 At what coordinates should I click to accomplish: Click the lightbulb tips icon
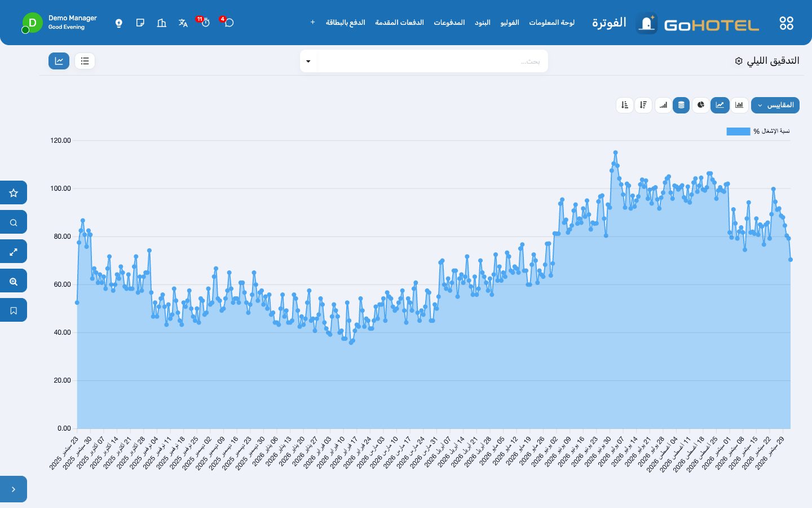tap(118, 23)
